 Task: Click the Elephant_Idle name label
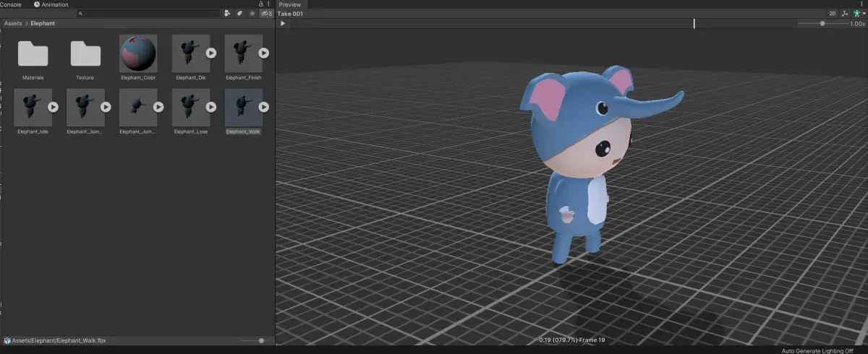[33, 131]
